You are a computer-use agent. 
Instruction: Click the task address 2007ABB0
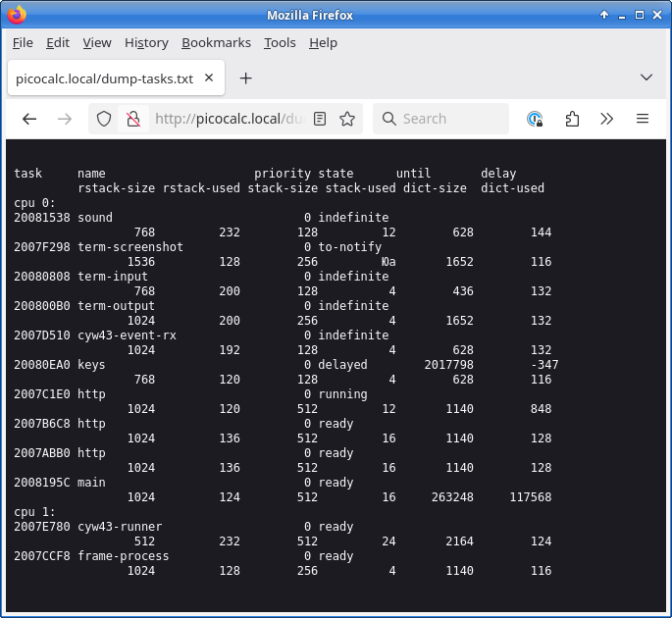(x=42, y=453)
